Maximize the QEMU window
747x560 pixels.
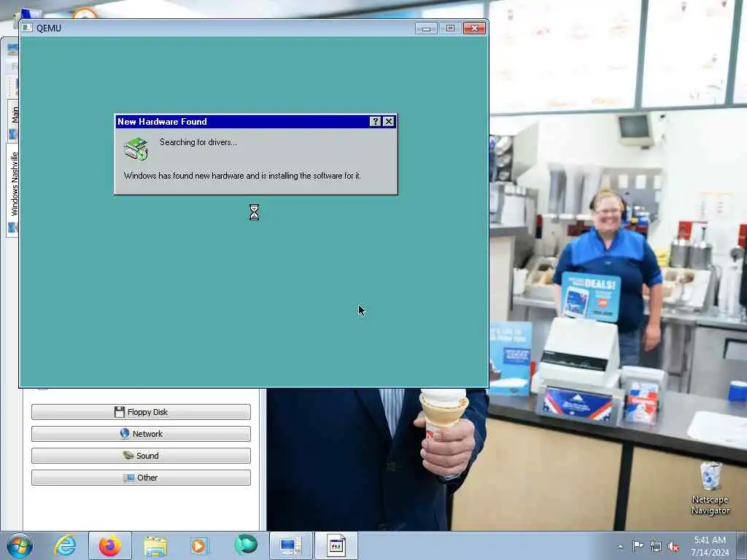point(450,28)
